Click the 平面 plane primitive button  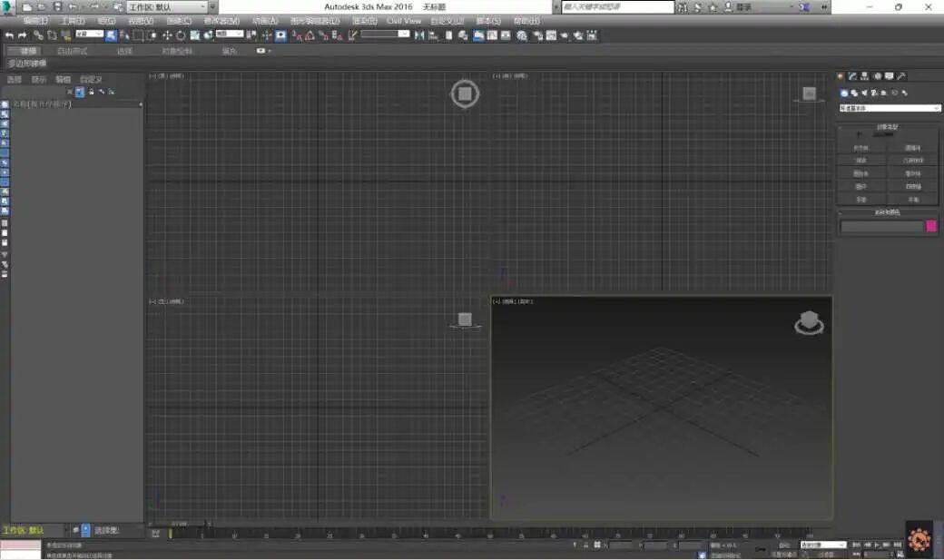(913, 200)
